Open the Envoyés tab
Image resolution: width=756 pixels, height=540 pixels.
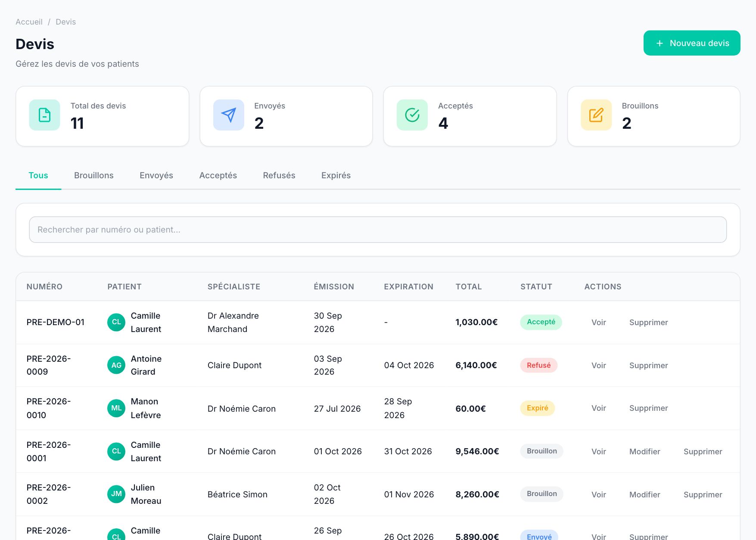click(156, 175)
